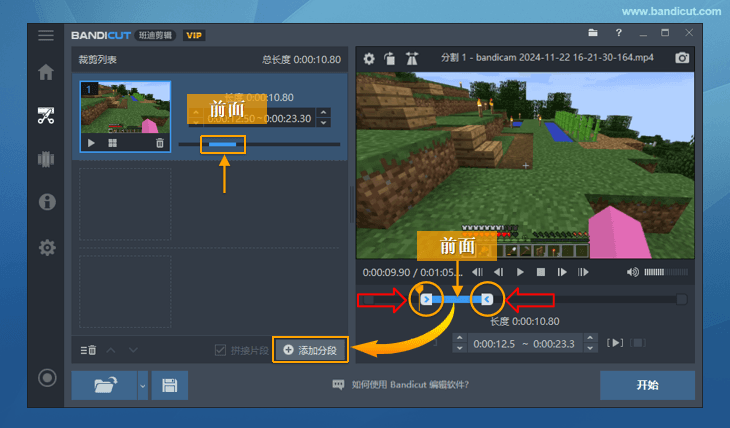Increase clip 1 end time 0:00:23.30 with the up arrow
This screenshot has width=730, height=428.
point(324,112)
